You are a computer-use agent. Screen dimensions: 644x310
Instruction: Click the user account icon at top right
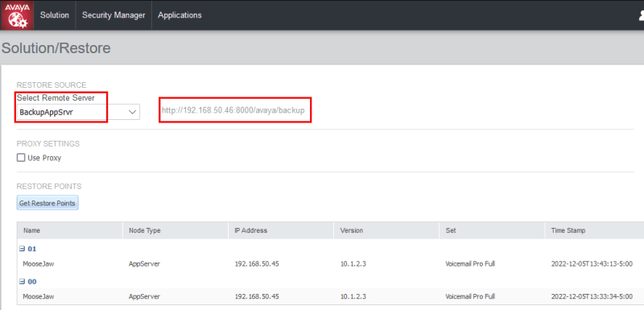(x=641, y=15)
